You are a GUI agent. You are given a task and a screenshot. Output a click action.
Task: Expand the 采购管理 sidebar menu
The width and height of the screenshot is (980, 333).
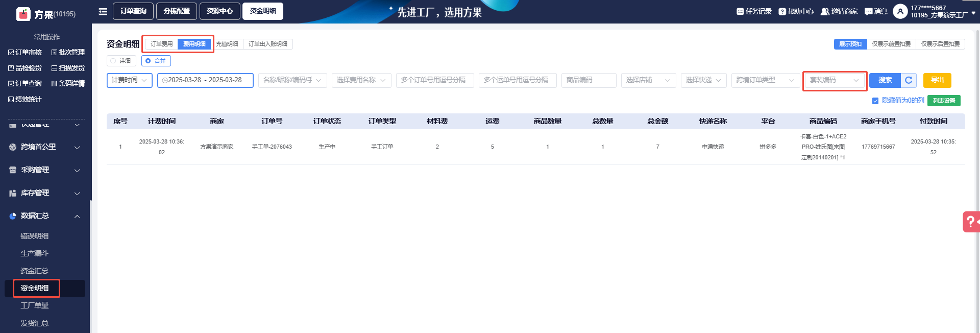coord(77,170)
